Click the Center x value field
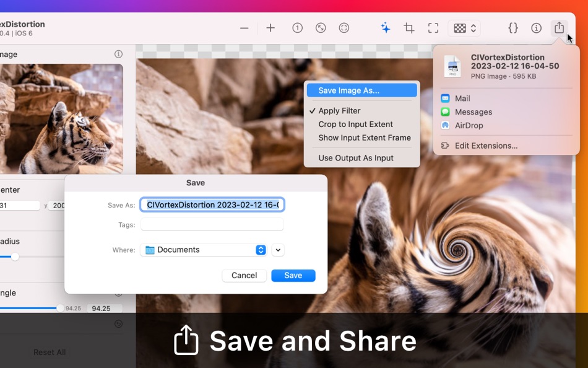 coord(20,206)
